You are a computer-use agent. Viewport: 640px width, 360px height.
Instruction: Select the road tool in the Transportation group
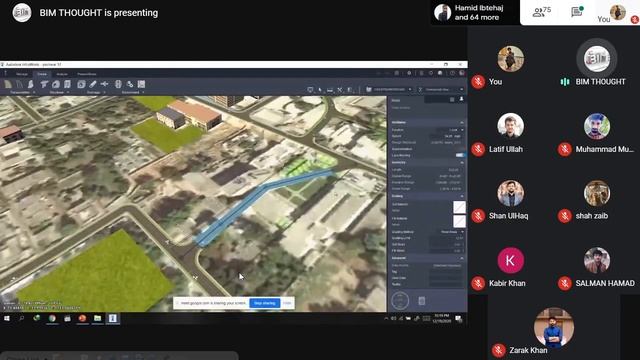tap(8, 84)
